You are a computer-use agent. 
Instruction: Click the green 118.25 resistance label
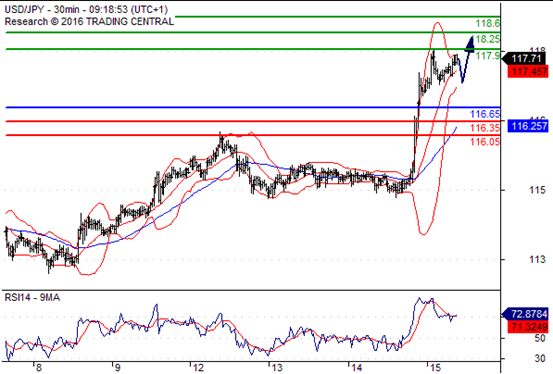(x=487, y=39)
